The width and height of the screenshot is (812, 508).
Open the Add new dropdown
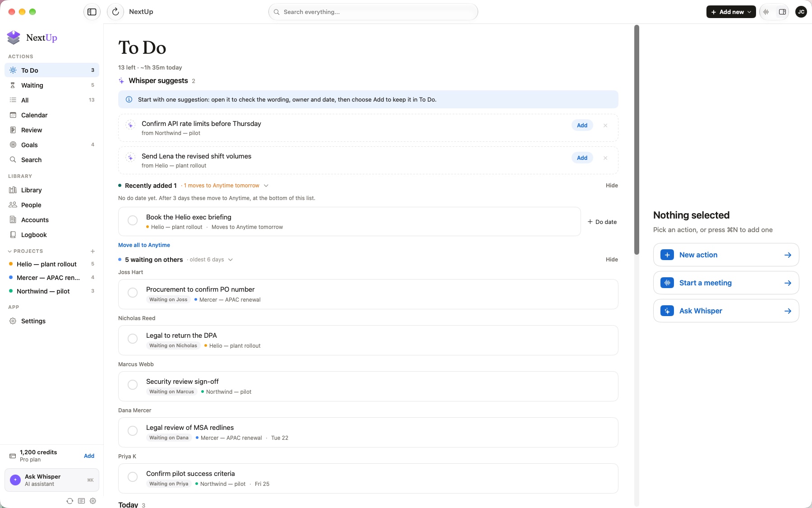click(731, 12)
